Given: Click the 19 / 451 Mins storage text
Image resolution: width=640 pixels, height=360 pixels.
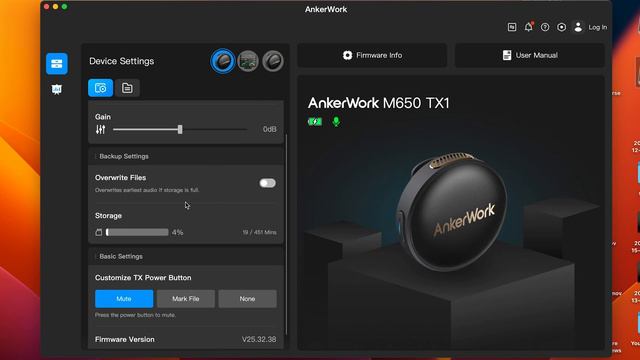Looking at the screenshot, I should (259, 232).
